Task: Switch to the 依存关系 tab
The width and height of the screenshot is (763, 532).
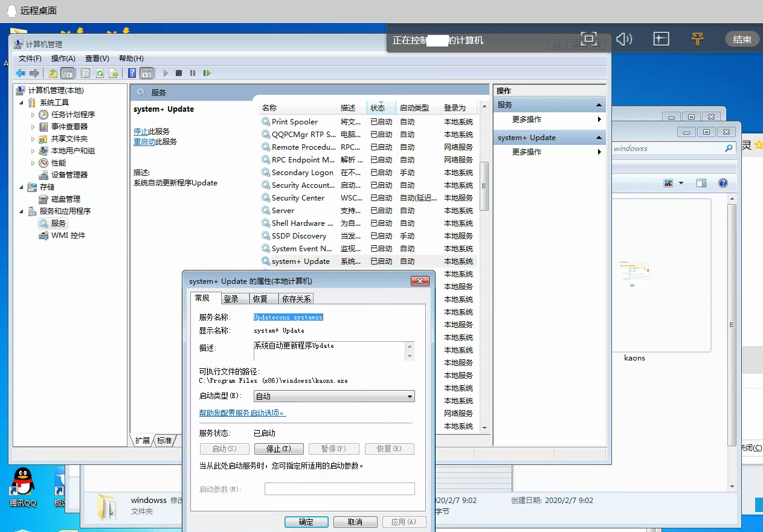Action: 296,299
